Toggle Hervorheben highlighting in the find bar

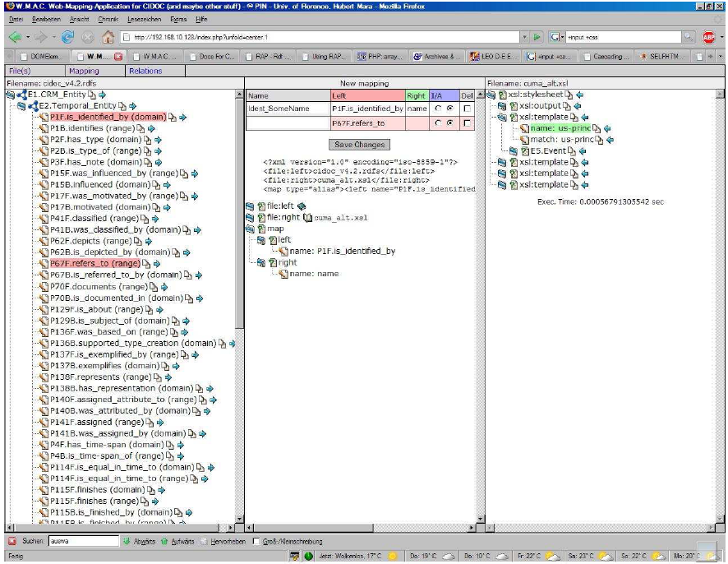pos(223,541)
